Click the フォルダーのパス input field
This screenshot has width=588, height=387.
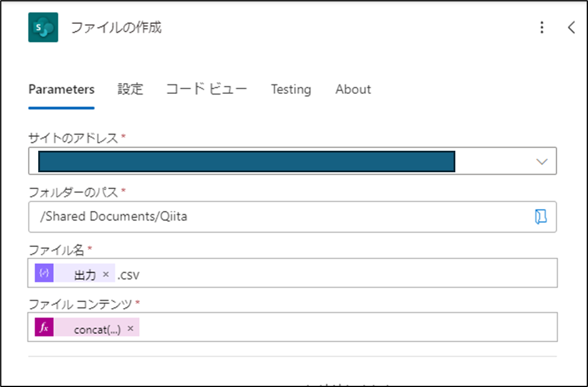292,217
